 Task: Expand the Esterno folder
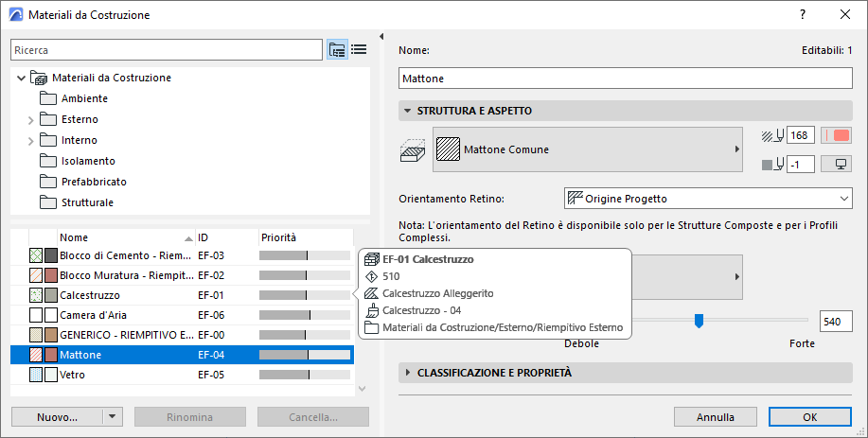click(30, 120)
